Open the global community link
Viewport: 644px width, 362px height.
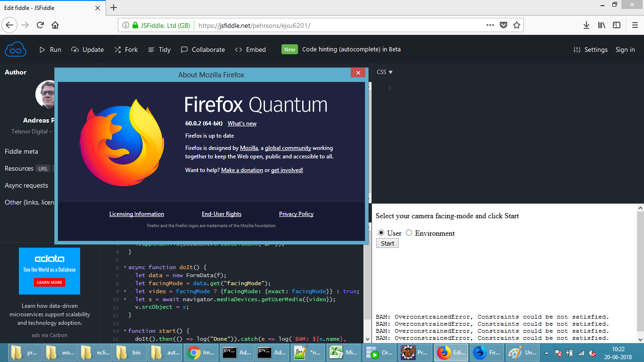(288, 148)
